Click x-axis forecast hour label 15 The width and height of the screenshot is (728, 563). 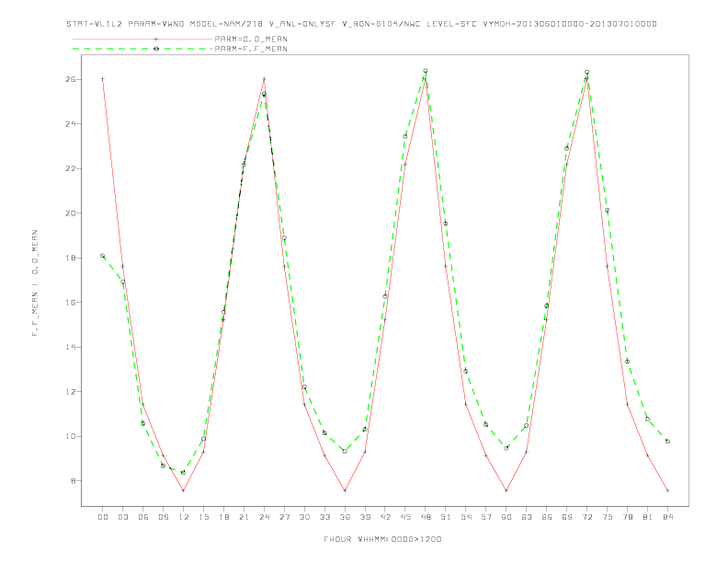click(203, 517)
